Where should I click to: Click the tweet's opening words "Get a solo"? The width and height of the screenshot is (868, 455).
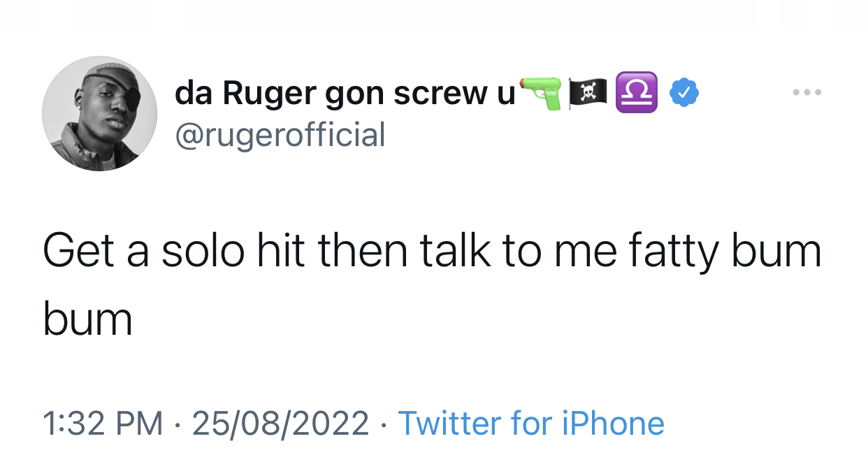144,252
